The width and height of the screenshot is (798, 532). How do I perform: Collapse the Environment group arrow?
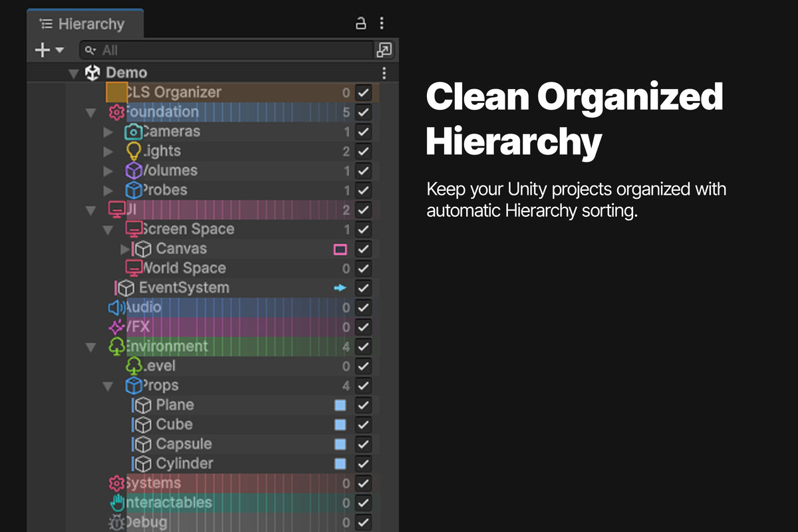click(x=91, y=346)
